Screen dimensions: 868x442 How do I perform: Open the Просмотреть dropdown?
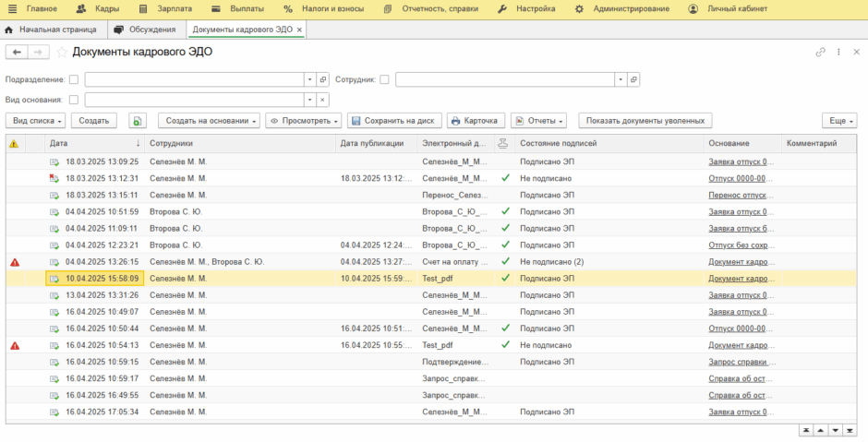(304, 121)
